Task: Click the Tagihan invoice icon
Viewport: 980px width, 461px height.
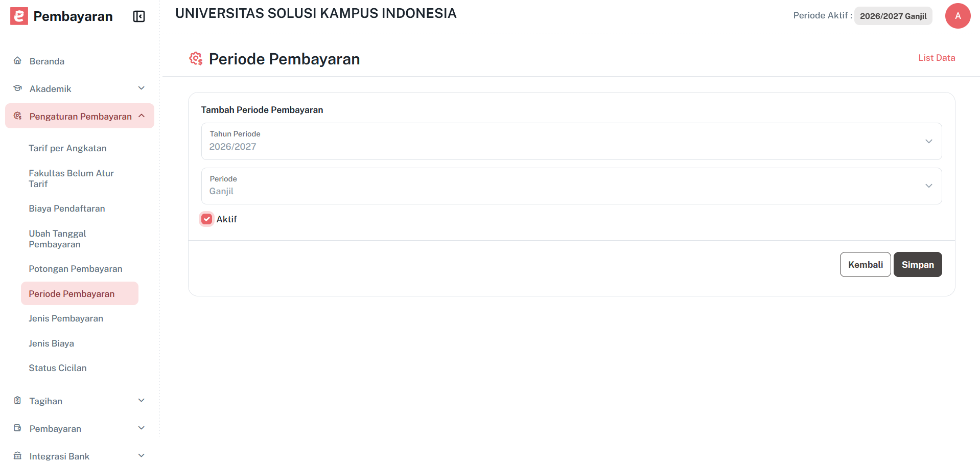Action: click(x=17, y=401)
